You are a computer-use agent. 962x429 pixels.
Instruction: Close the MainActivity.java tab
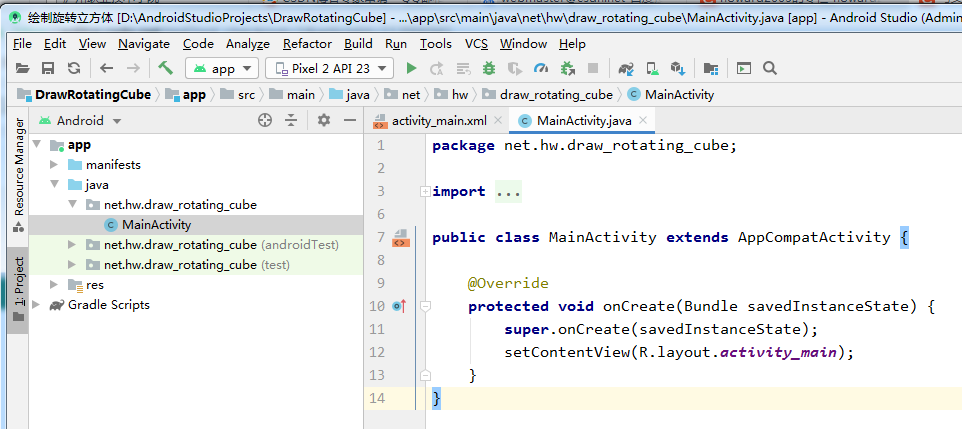643,120
